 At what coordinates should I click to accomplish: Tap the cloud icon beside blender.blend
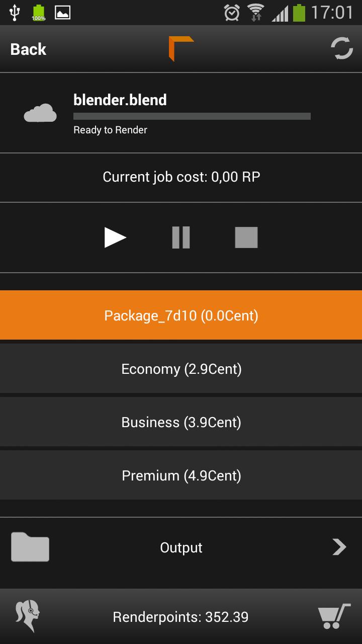[40, 113]
